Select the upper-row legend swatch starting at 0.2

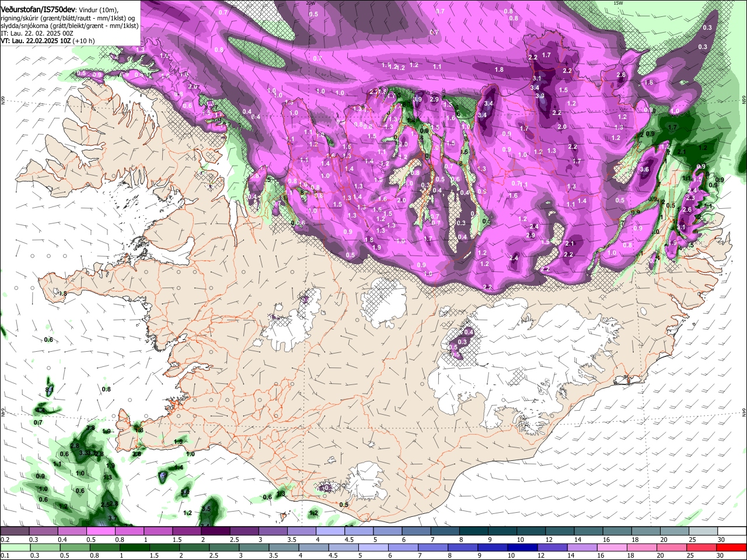(x=14, y=531)
